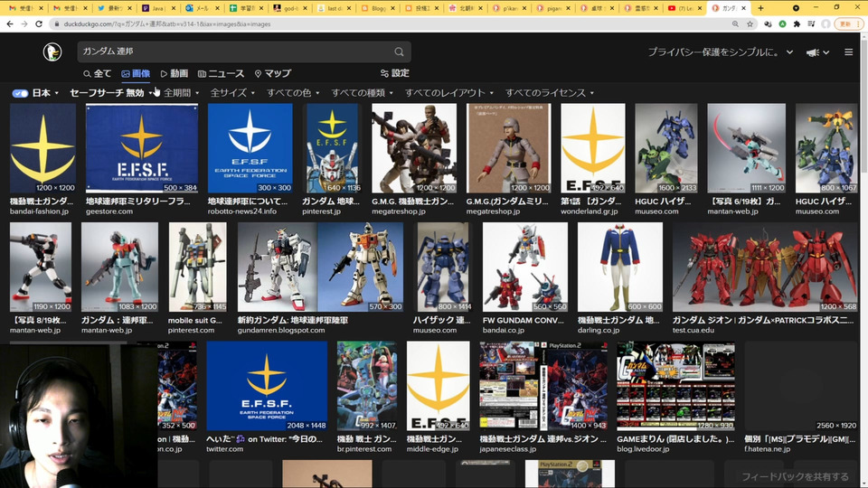Open the blue uniform jacket thumbnail

[x=620, y=267]
